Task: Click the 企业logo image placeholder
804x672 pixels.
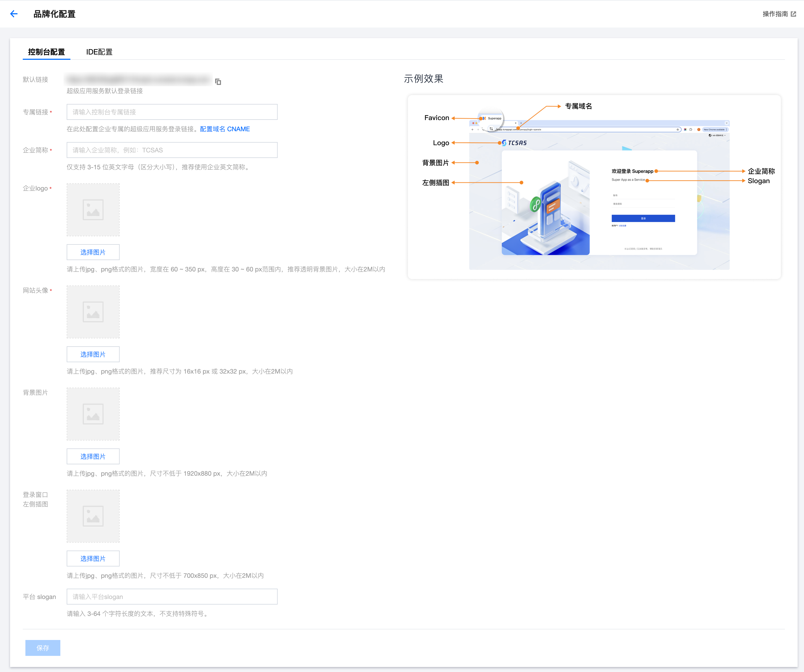Action: point(93,210)
